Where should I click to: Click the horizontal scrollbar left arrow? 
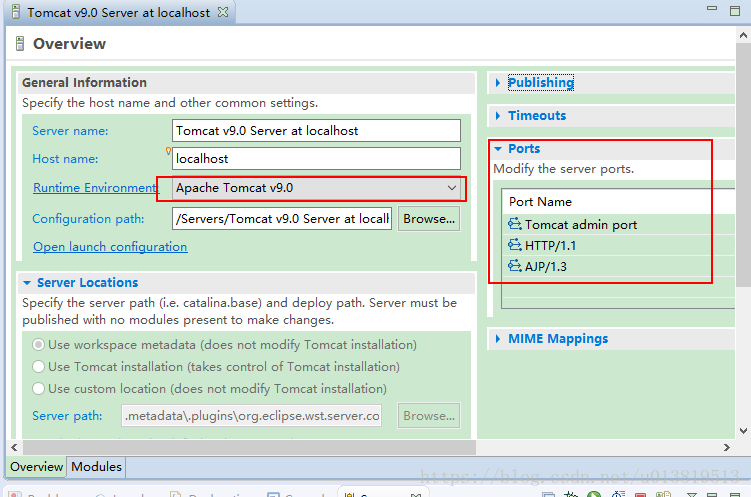[x=14, y=448]
